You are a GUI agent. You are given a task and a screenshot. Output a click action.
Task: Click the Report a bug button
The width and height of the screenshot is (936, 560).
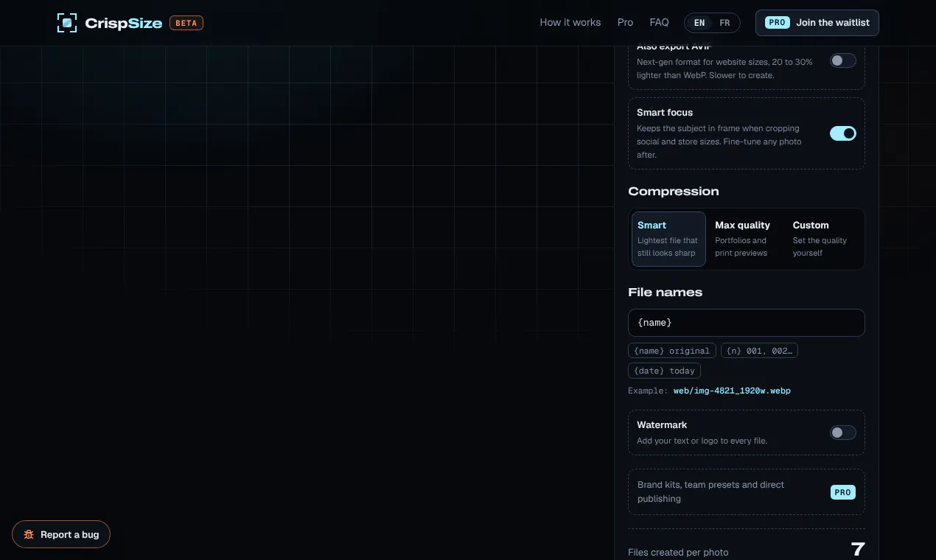point(61,535)
